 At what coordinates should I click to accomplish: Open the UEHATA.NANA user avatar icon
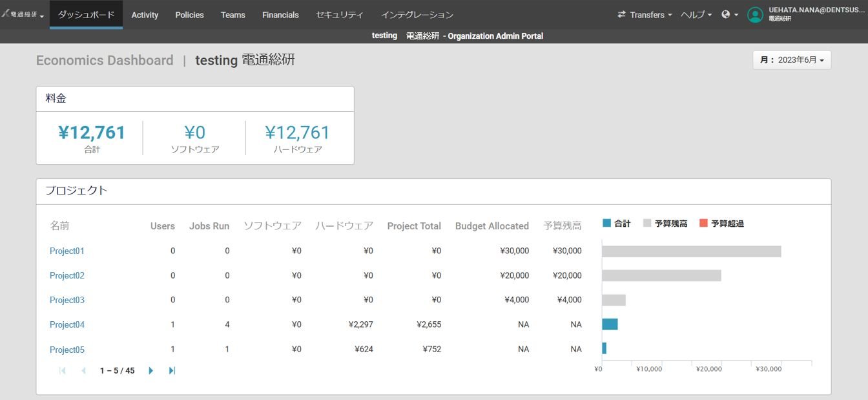coord(756,14)
